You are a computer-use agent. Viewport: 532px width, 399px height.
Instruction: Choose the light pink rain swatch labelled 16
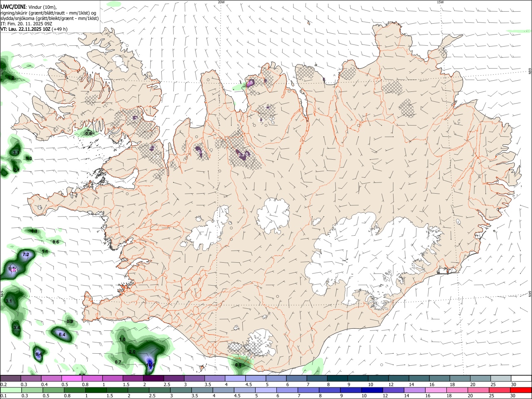pos(436,390)
